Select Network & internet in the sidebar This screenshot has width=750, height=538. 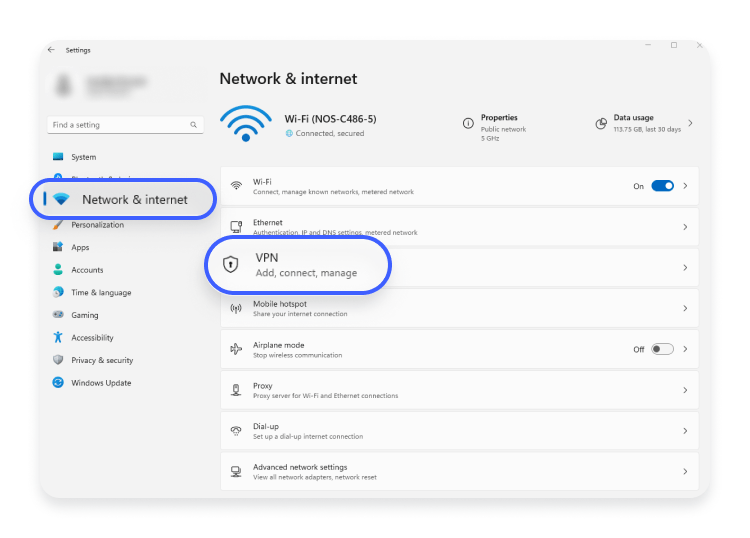coord(123,199)
